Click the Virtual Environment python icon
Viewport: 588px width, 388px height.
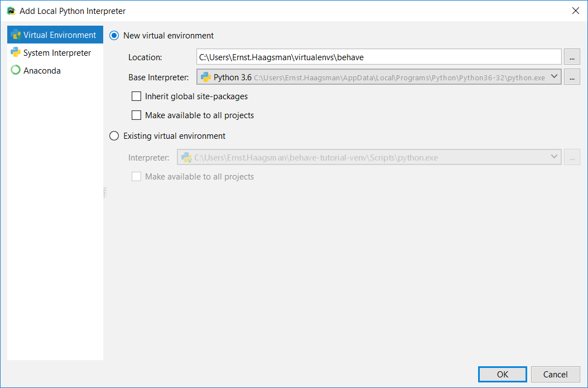(x=16, y=35)
